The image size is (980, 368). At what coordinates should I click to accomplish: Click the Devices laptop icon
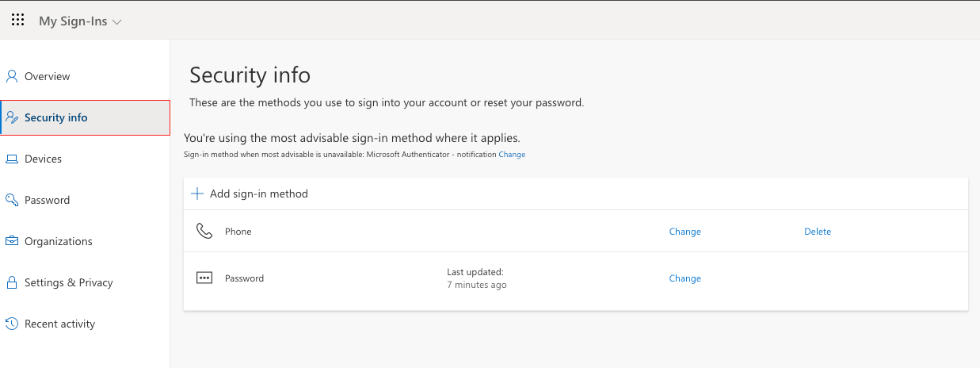point(12,159)
